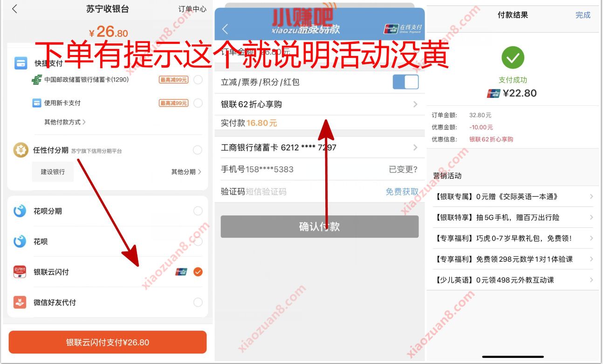603x364 pixels.
Task: Click the 营销活动 heading
Action: pos(447,176)
